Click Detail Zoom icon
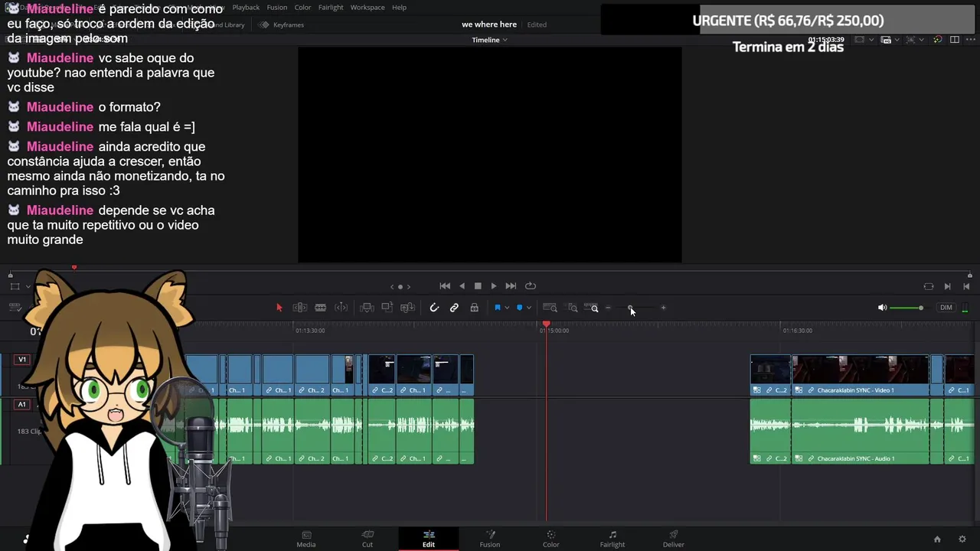 click(x=573, y=308)
